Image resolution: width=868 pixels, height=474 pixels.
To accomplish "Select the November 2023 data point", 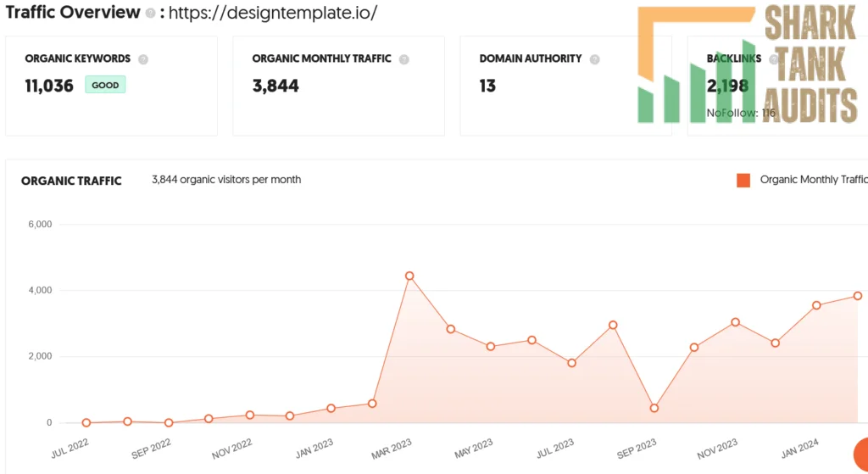I will [735, 321].
